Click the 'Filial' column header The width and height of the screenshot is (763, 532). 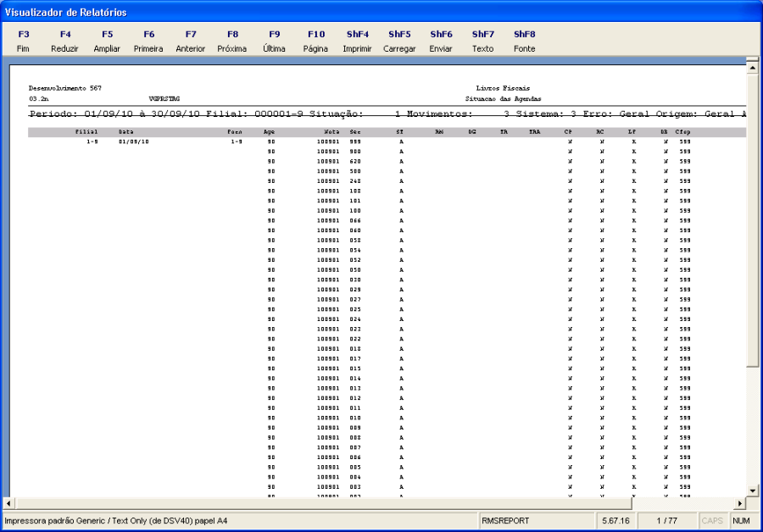[86, 132]
